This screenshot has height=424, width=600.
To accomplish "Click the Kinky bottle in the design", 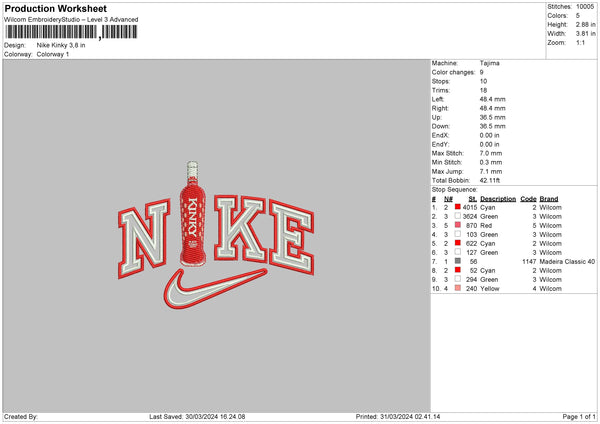I will tap(192, 214).
